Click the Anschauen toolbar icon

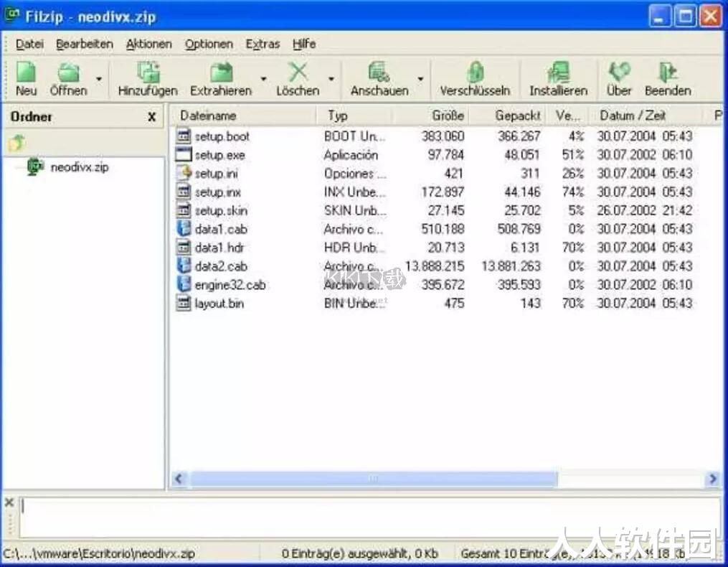coord(379,72)
